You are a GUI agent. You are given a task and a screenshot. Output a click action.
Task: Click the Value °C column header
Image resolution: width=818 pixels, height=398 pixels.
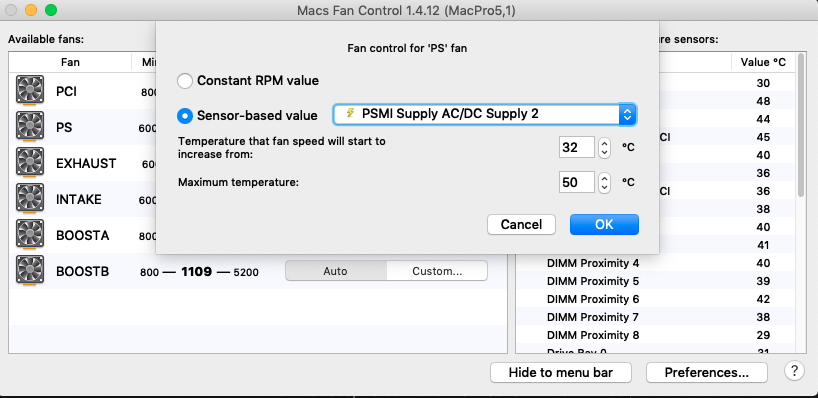(x=763, y=63)
